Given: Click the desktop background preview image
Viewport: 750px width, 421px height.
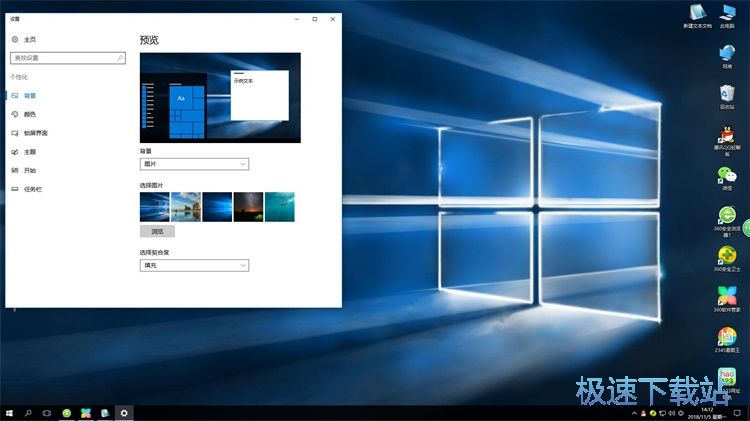Looking at the screenshot, I should [x=221, y=98].
